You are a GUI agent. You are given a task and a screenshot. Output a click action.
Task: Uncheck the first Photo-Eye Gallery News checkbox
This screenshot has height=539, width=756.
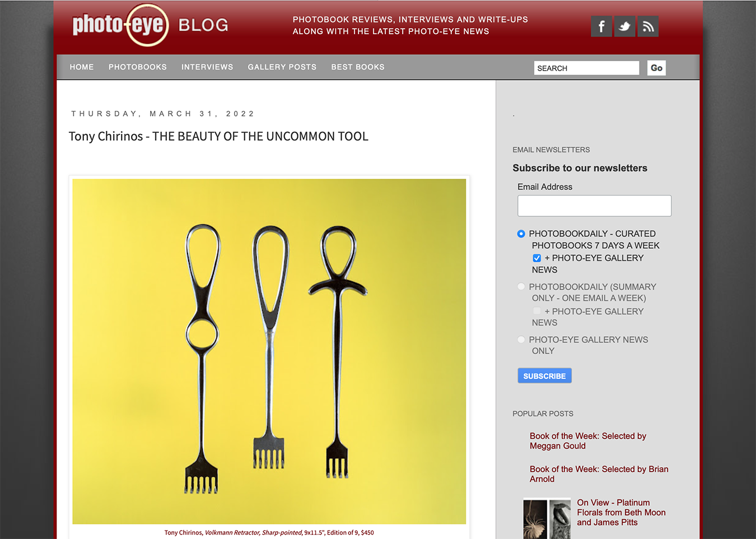[x=537, y=258]
